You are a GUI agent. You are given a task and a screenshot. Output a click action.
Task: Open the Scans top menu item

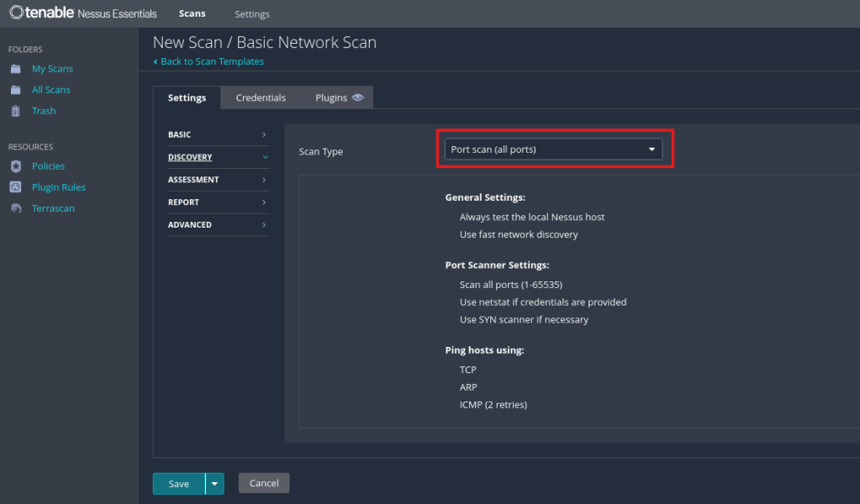pyautogui.click(x=192, y=14)
